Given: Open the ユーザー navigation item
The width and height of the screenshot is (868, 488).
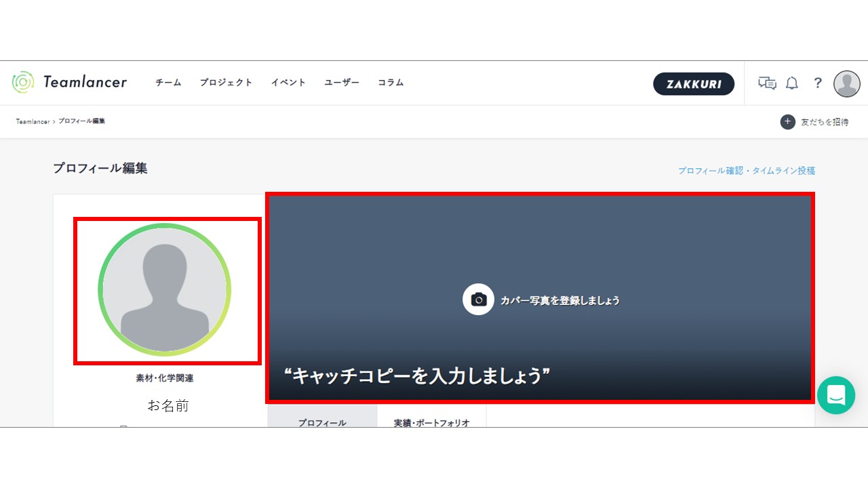Looking at the screenshot, I should pyautogui.click(x=342, y=83).
